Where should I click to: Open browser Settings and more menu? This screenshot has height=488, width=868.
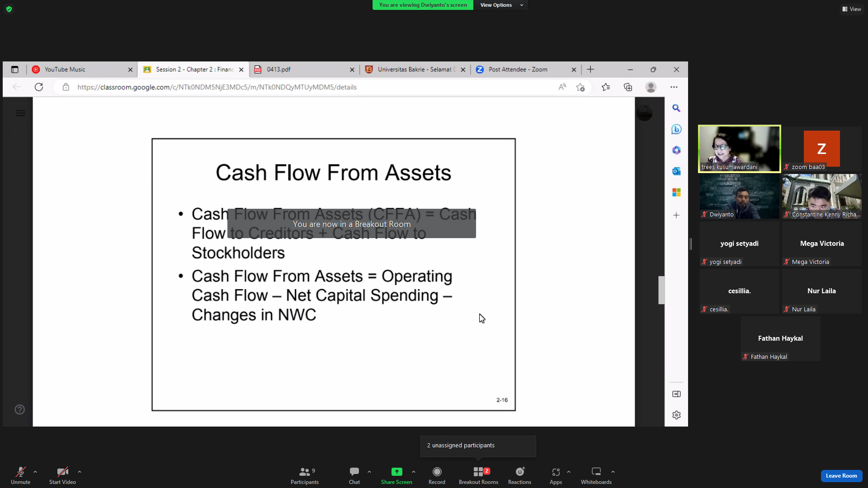tap(674, 87)
